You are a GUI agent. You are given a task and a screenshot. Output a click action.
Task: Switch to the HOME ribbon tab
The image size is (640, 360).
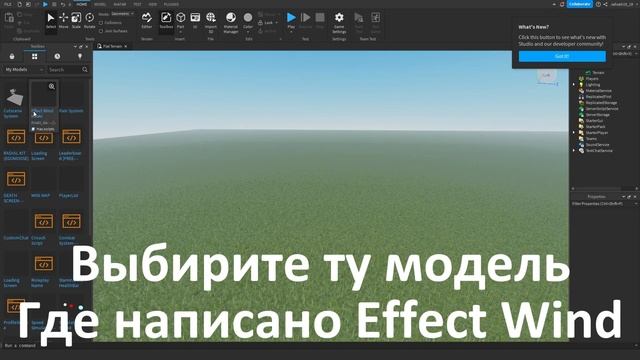82,4
